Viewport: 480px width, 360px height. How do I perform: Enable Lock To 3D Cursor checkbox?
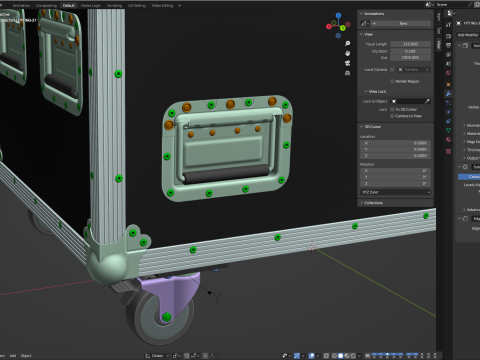coord(392,109)
